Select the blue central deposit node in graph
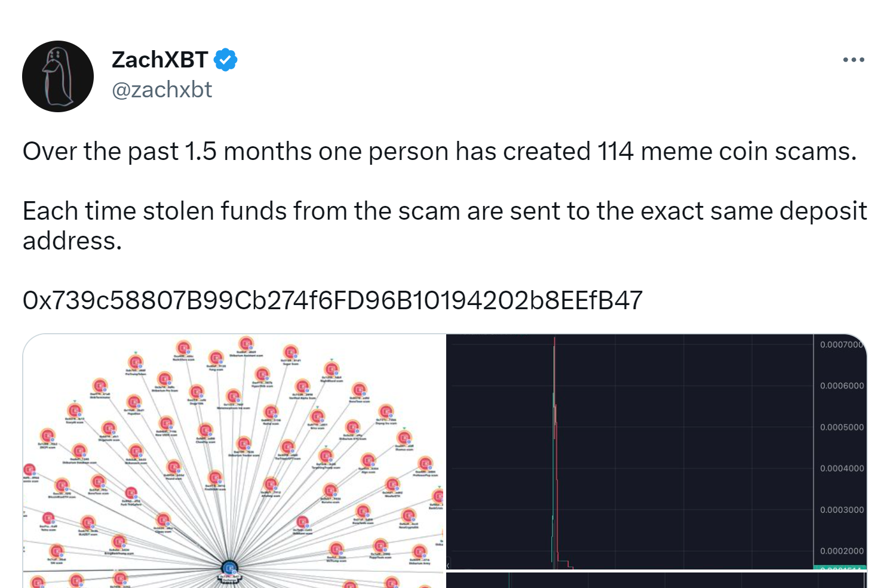 point(230,569)
